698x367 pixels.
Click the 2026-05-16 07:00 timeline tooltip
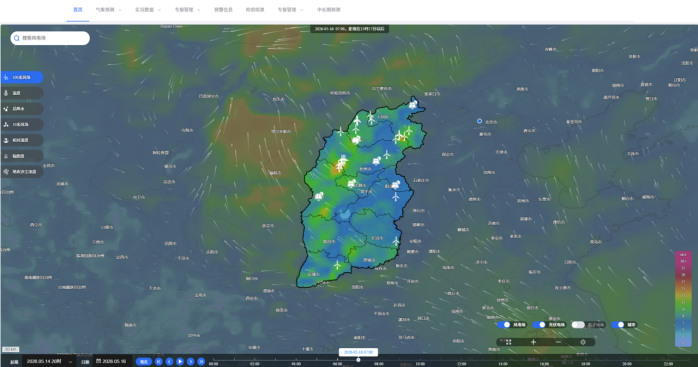358,352
